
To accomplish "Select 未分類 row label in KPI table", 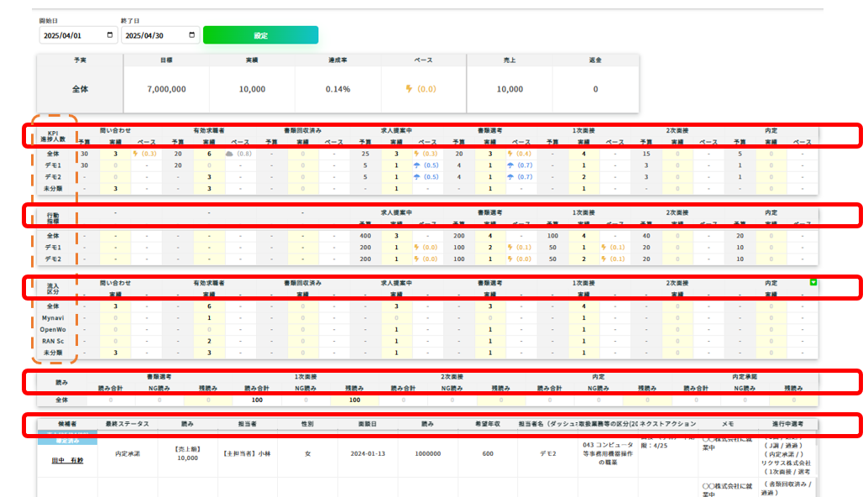I will pyautogui.click(x=53, y=189).
